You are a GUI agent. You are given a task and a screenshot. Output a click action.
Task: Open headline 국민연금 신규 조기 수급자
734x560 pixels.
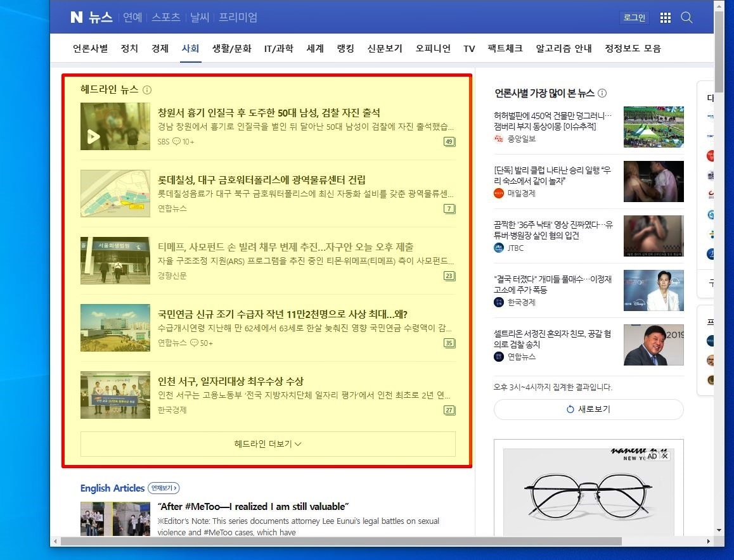click(283, 314)
